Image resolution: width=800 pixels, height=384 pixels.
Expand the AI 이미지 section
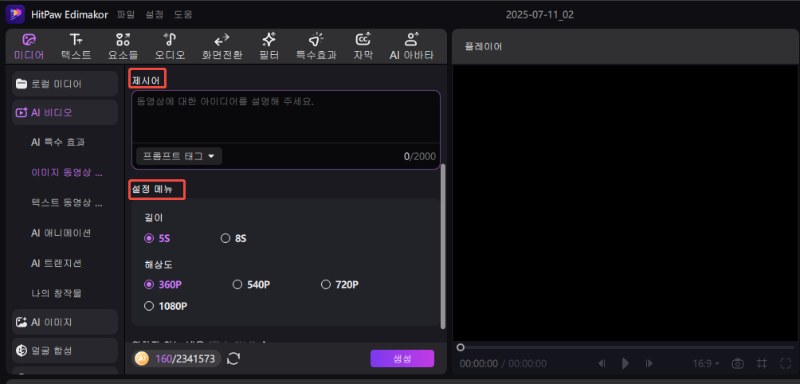click(65, 322)
